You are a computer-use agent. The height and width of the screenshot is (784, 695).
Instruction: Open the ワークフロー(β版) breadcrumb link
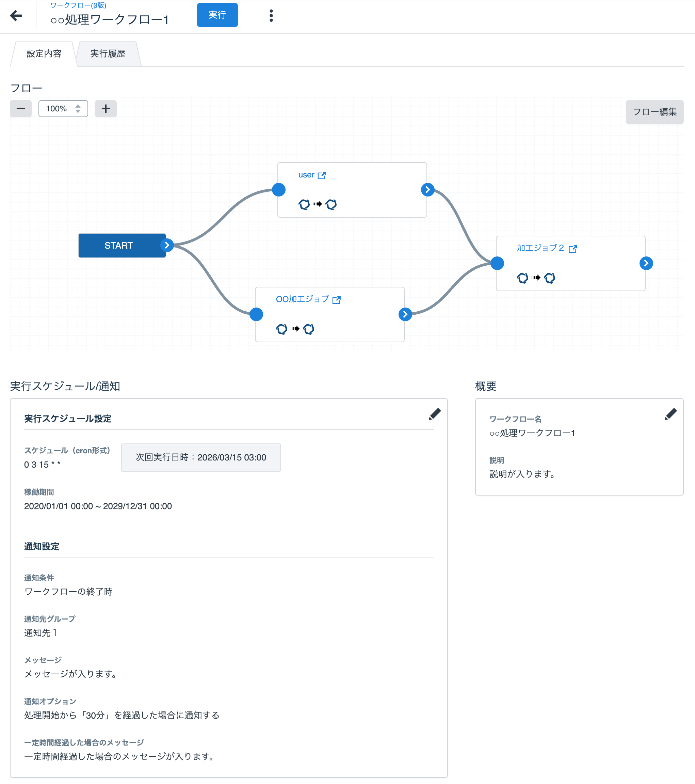pyautogui.click(x=78, y=5)
